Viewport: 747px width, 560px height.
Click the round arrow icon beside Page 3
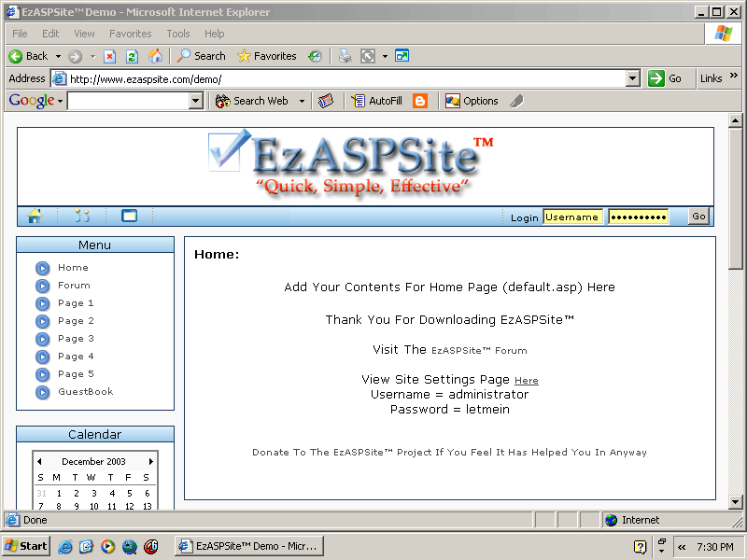(42, 339)
